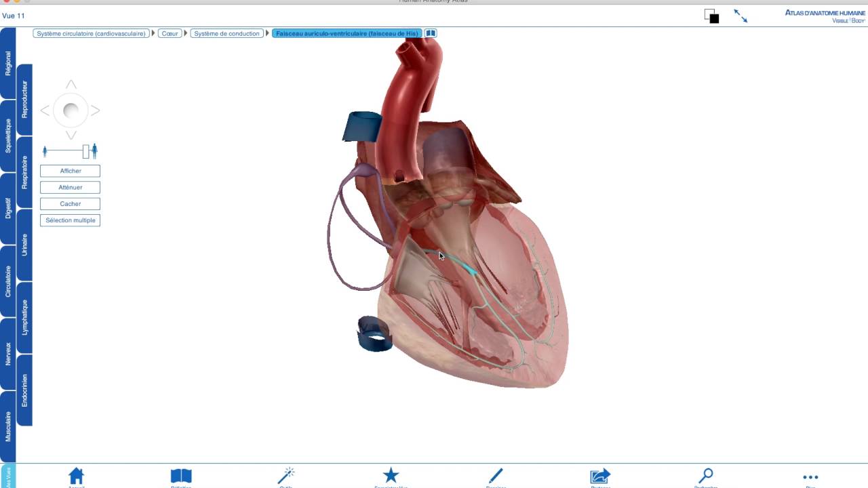Save view with the star icon
This screenshot has width=868, height=488.
click(x=391, y=475)
